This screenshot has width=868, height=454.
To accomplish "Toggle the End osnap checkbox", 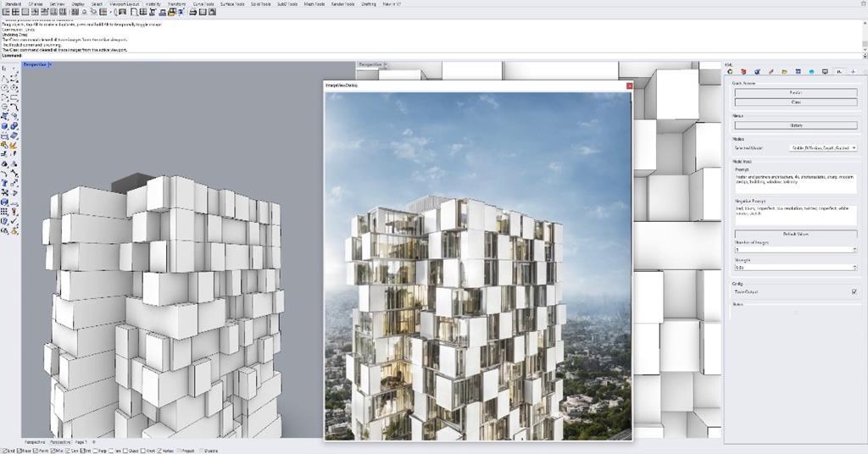I will pyautogui.click(x=3, y=450).
